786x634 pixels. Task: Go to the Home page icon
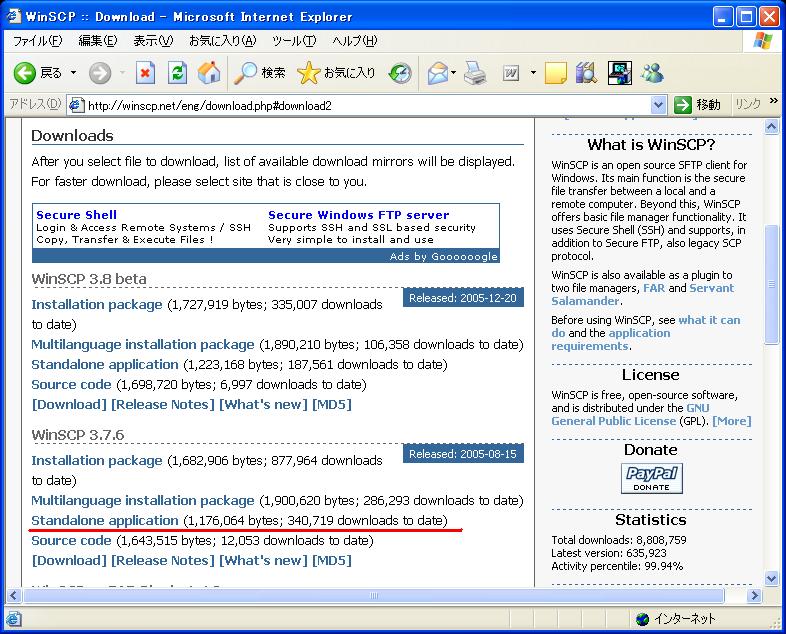(209, 73)
